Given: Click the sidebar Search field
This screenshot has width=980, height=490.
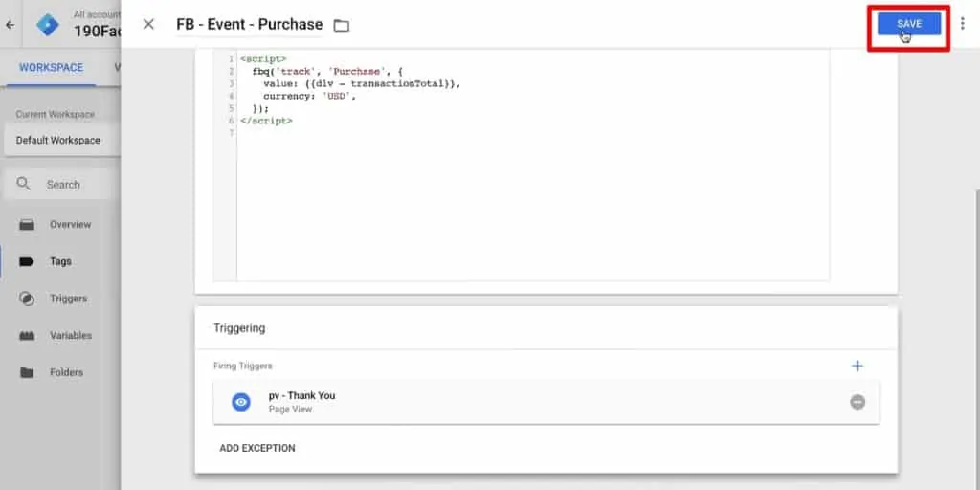Looking at the screenshot, I should (61, 185).
